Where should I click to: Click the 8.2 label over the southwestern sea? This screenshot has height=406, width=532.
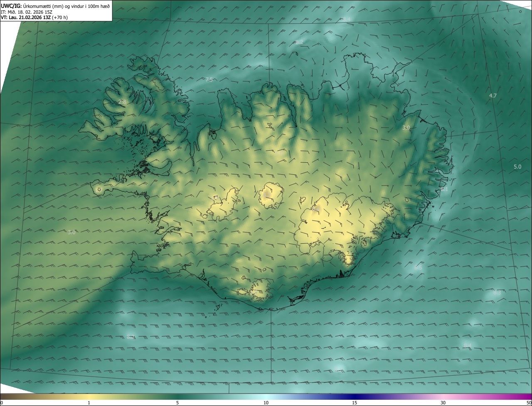click(131, 337)
